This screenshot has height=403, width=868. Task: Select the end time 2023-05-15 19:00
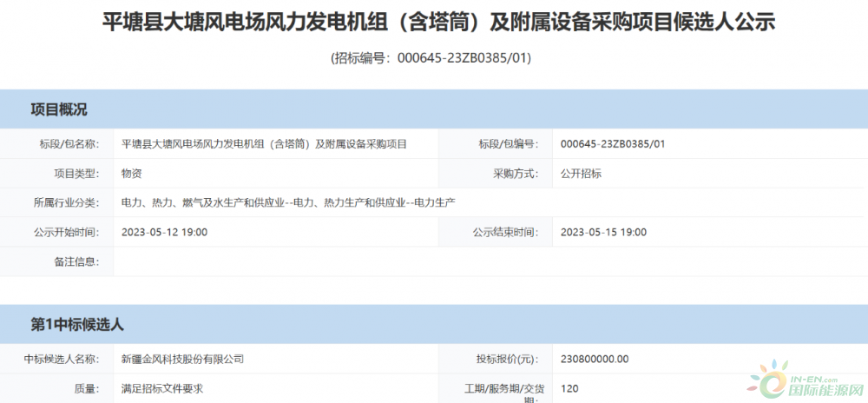[603, 233]
